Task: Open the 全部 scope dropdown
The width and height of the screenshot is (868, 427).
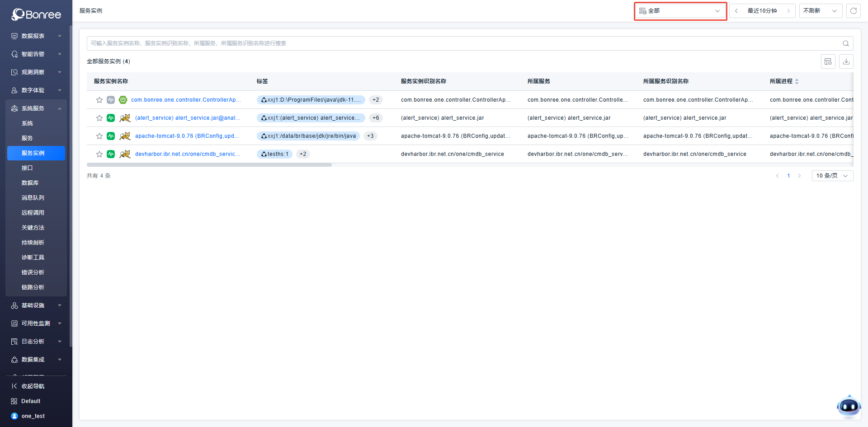Action: pos(680,11)
